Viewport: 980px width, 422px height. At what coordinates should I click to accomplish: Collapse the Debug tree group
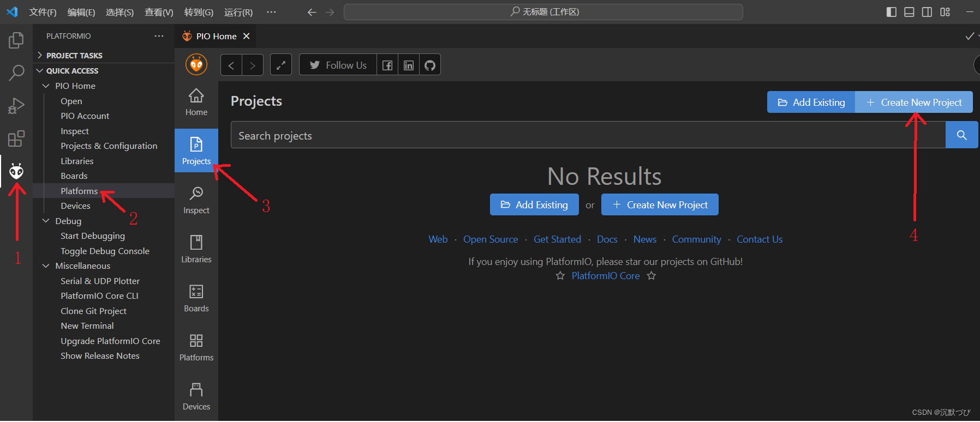46,221
